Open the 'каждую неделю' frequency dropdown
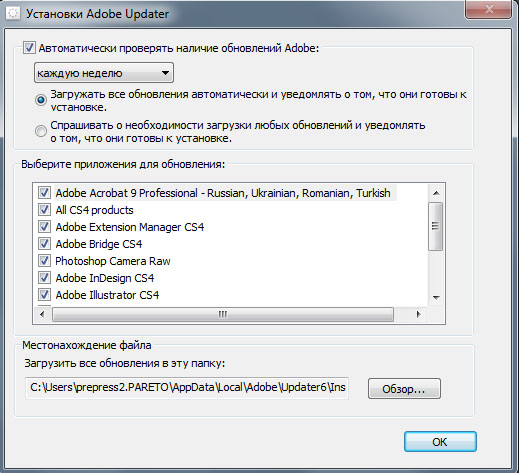Viewport: 519px width, 473px height. tap(104, 73)
